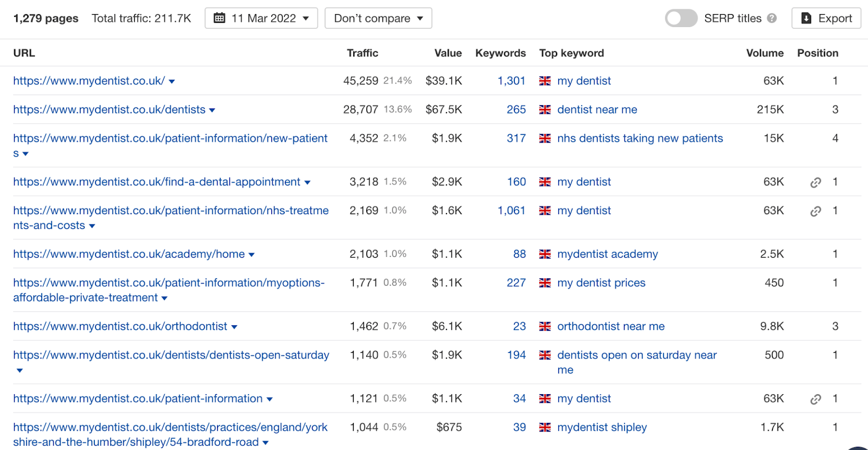This screenshot has height=450, width=868.
Task: Click the link icon in nhs-treatments-and-costs row
Action: coord(815,211)
